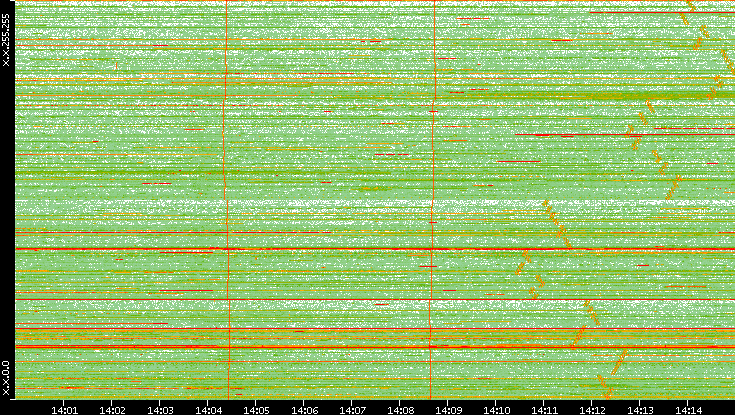This screenshot has width=735, height=415.
Task: Click the 14:08 time axis label
Action: (400, 410)
